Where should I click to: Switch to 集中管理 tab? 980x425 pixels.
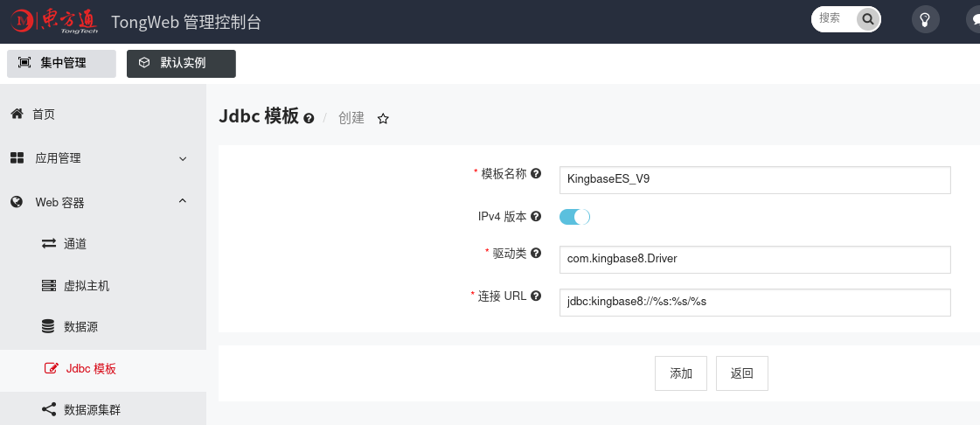[61, 63]
